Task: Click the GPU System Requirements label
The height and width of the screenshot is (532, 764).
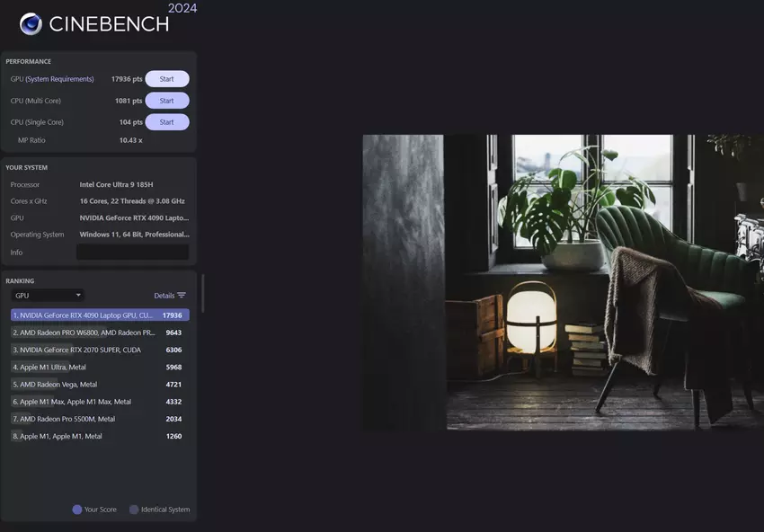Action: point(52,79)
